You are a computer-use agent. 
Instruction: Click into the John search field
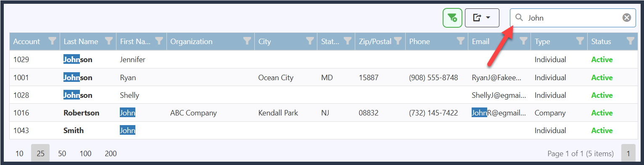coord(573,18)
